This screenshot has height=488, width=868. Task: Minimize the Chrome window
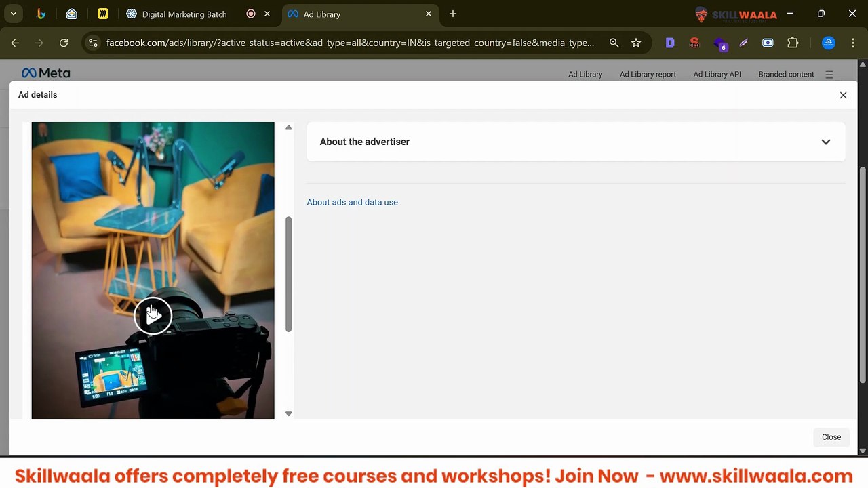(790, 14)
